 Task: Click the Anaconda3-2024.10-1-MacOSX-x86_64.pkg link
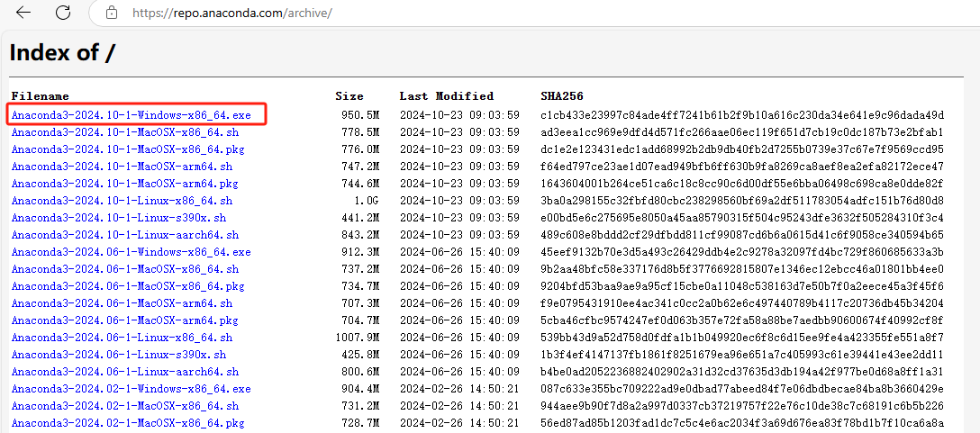(128, 149)
